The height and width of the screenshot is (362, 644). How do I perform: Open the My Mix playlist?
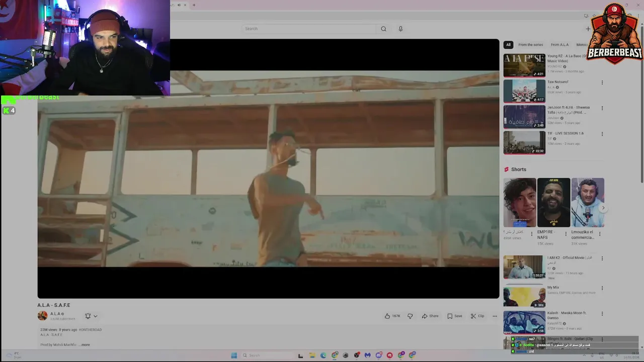(524, 297)
